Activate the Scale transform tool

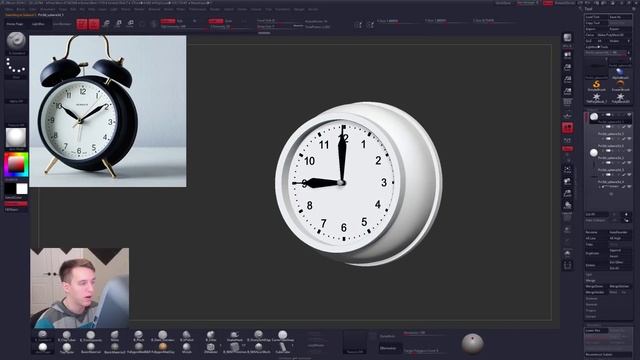pyautogui.click(x=118, y=24)
